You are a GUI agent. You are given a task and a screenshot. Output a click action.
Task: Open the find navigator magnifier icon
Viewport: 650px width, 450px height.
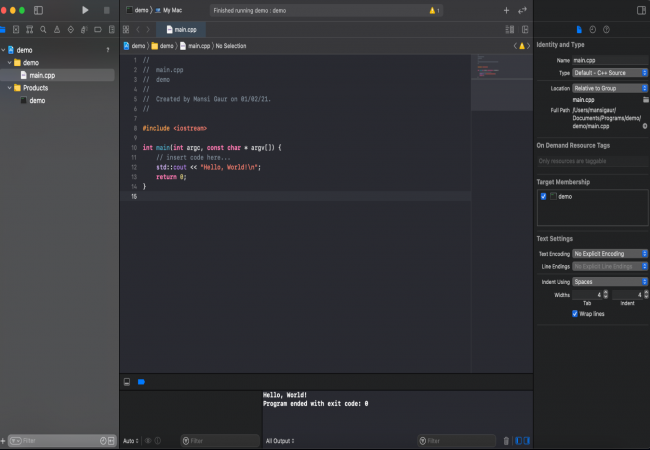point(43,29)
